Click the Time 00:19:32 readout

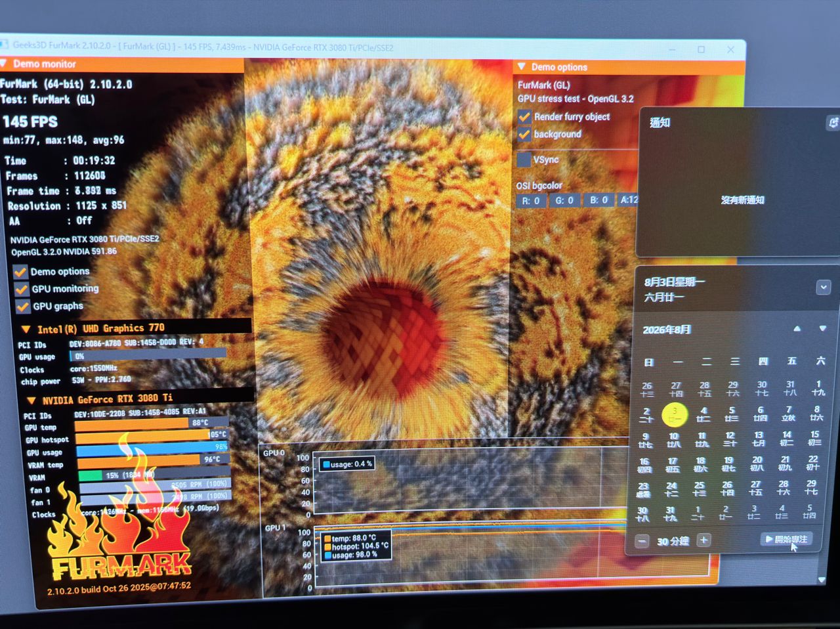coord(60,160)
